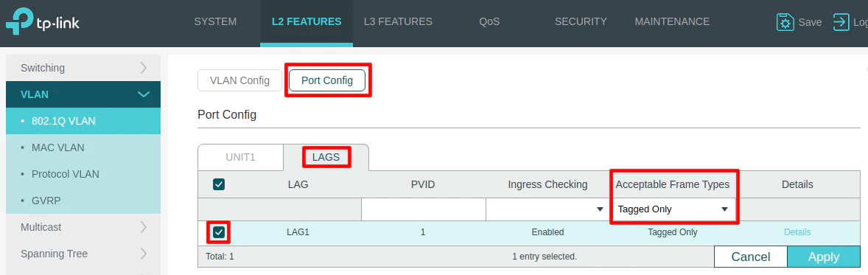The height and width of the screenshot is (275, 868).
Task: Click the Save gear icon
Action: coord(785,22)
